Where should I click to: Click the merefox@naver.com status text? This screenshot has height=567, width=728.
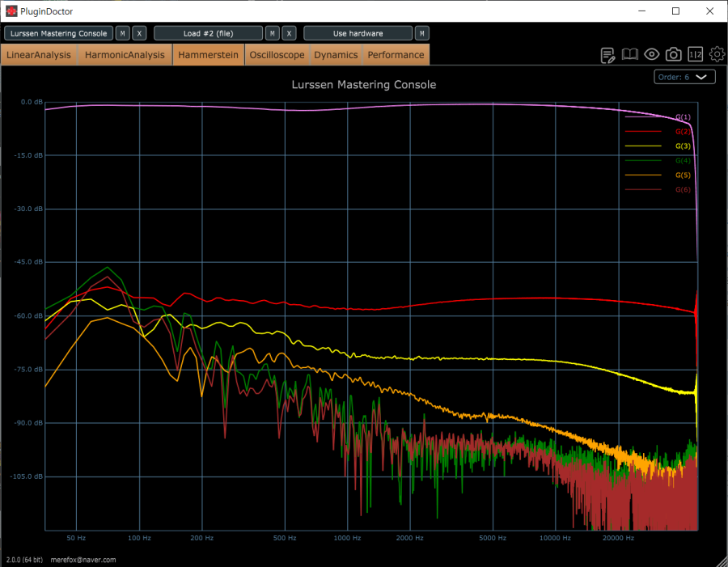pos(83,560)
